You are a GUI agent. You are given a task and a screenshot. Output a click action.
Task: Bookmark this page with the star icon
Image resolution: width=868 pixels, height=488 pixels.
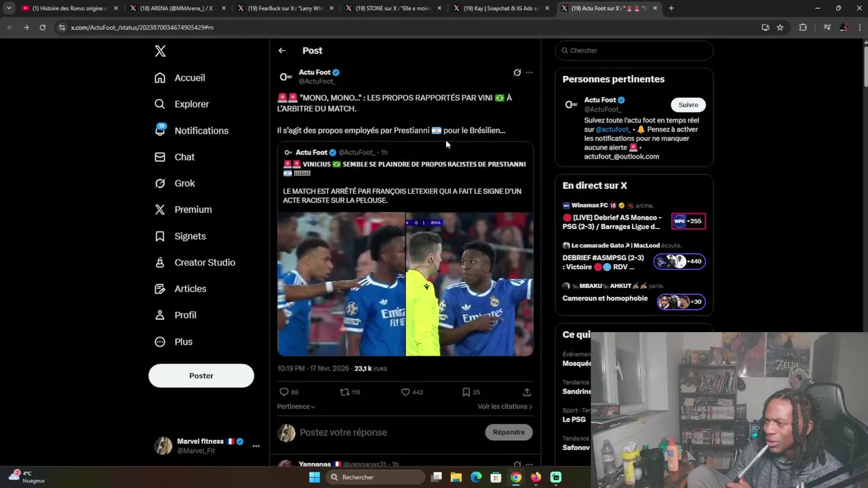[780, 27]
